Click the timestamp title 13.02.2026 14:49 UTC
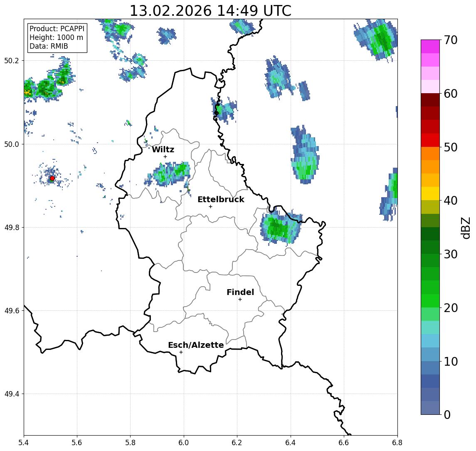Screen dimensions: 476x451 [x=210, y=11]
